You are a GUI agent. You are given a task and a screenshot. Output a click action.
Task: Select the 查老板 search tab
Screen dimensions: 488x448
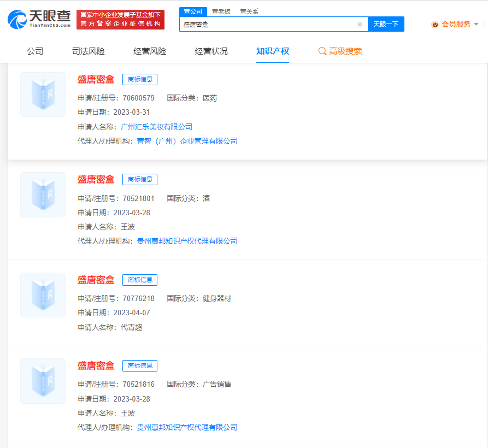[x=221, y=11]
